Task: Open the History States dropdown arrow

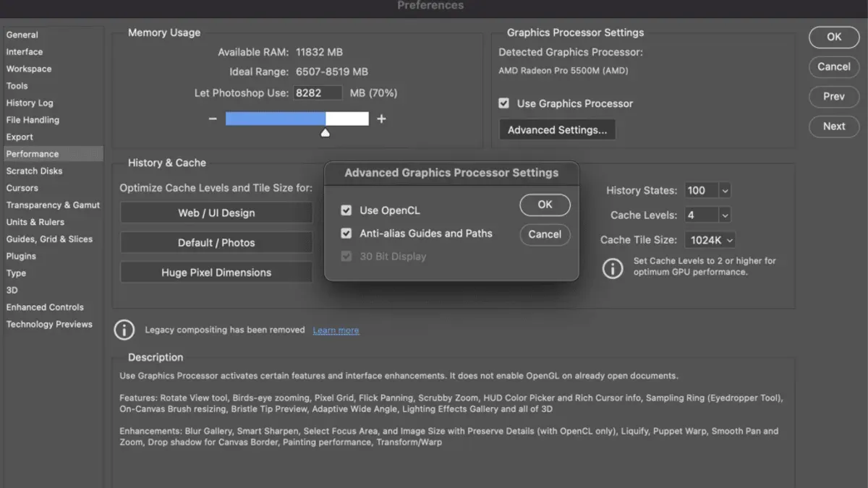Action: pos(725,191)
